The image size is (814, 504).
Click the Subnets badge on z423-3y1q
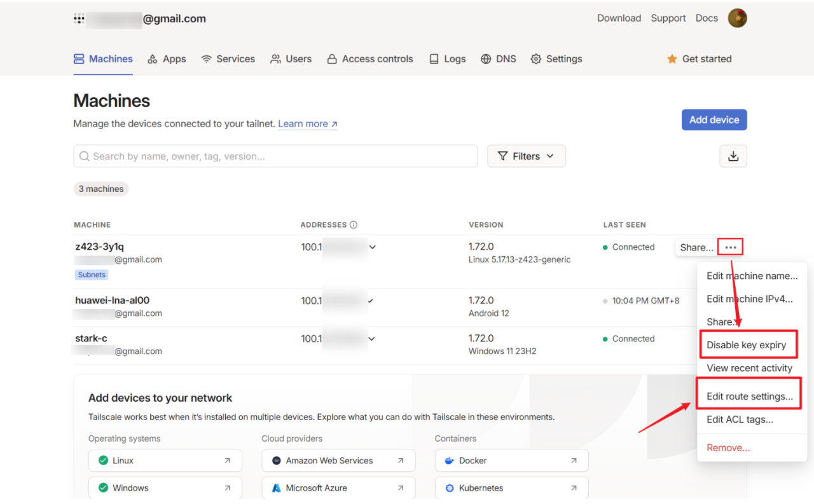tap(92, 275)
